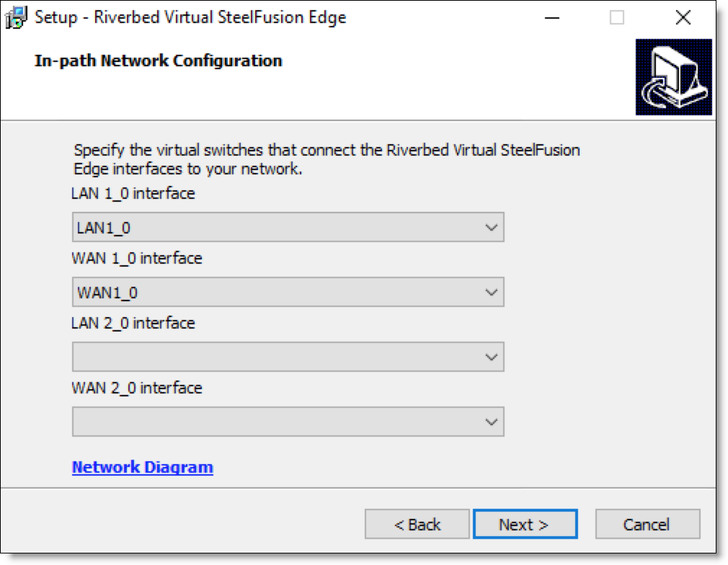Expand the empty WAN 2_0 interface combo box
This screenshot has width=728, height=565.
pyautogui.click(x=288, y=422)
